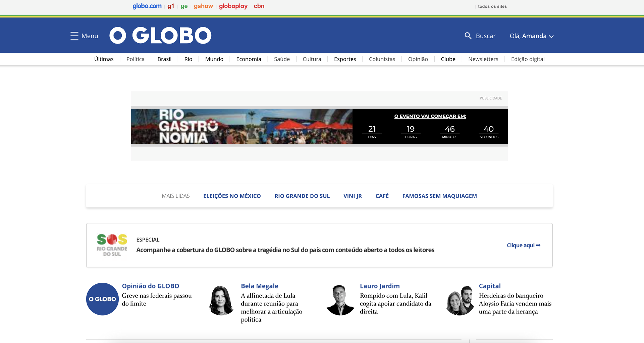This screenshot has width=644, height=343.
Task: Select trending topic Eleições no México
Action: (232, 196)
